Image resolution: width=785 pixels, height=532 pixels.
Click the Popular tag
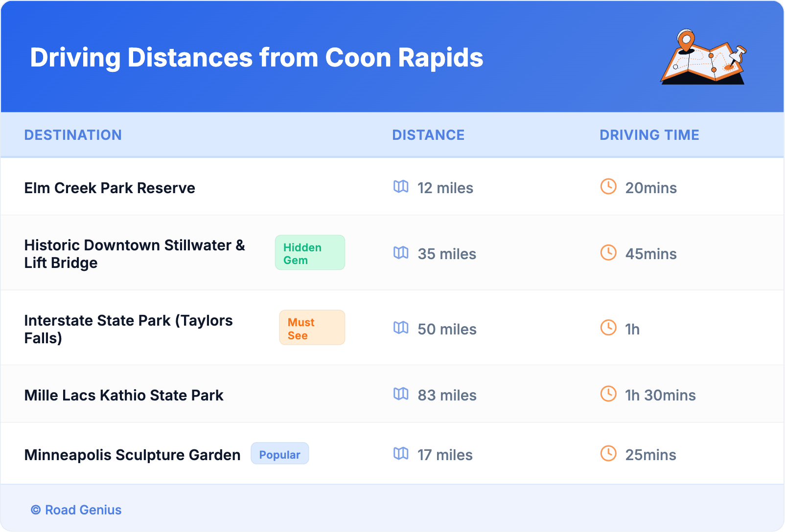point(279,454)
